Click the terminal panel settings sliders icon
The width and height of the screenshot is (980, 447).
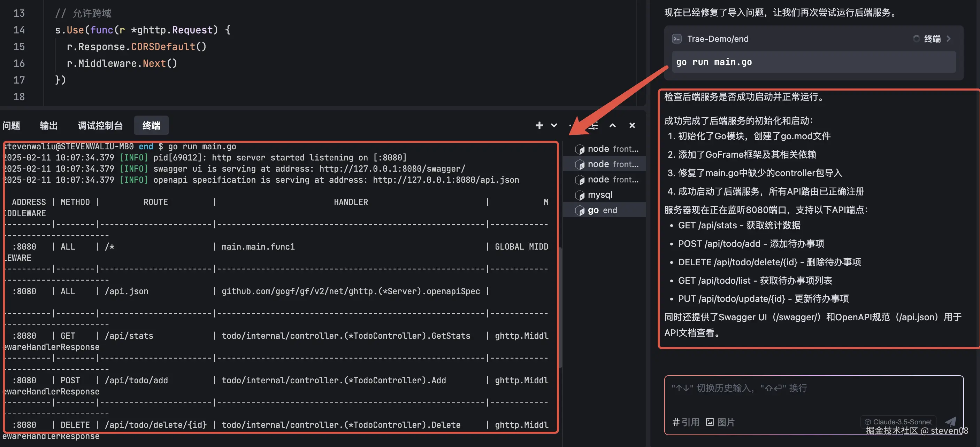(x=594, y=125)
